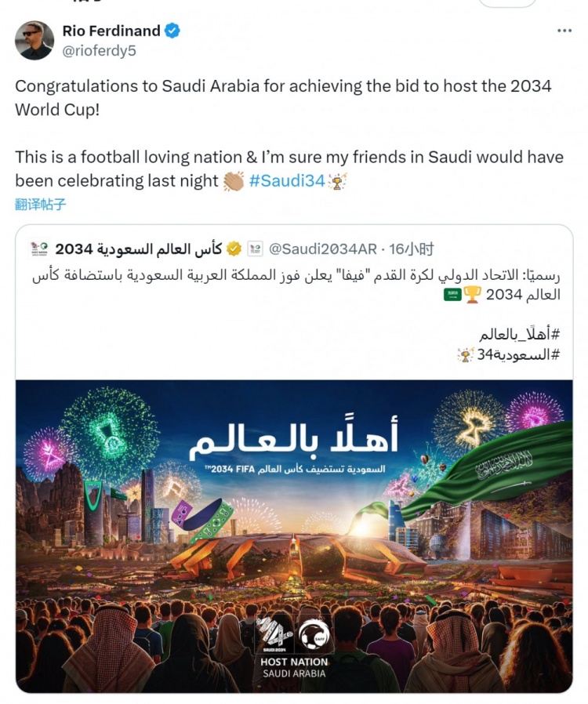Viewport: 588px width, 704px height.
Task: Open the @Saudi2034AR handle
Action: (323, 249)
